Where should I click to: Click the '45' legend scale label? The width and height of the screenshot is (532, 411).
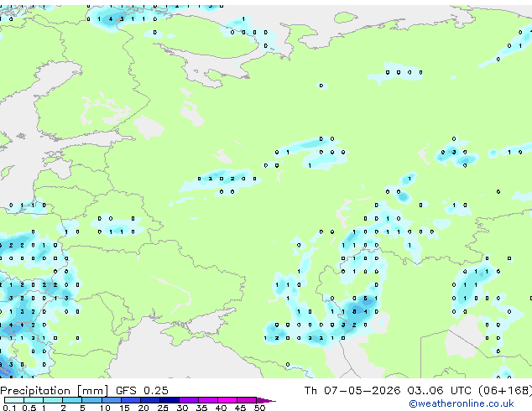240,408
